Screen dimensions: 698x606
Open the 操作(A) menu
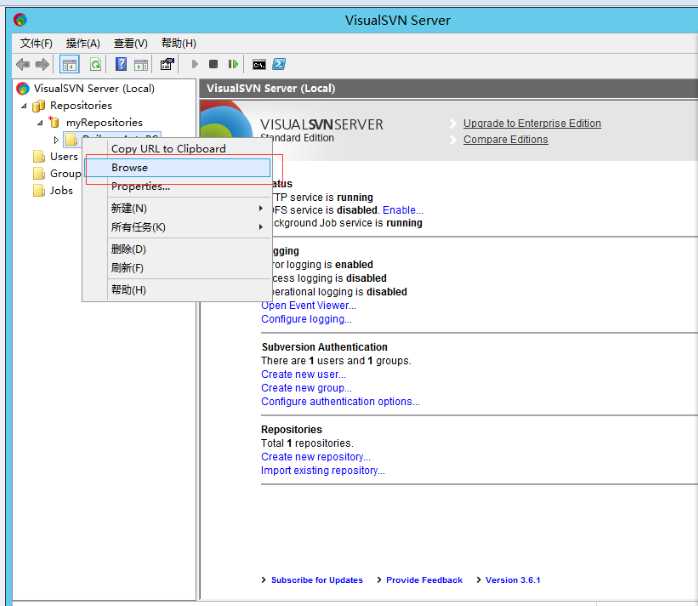[83, 44]
